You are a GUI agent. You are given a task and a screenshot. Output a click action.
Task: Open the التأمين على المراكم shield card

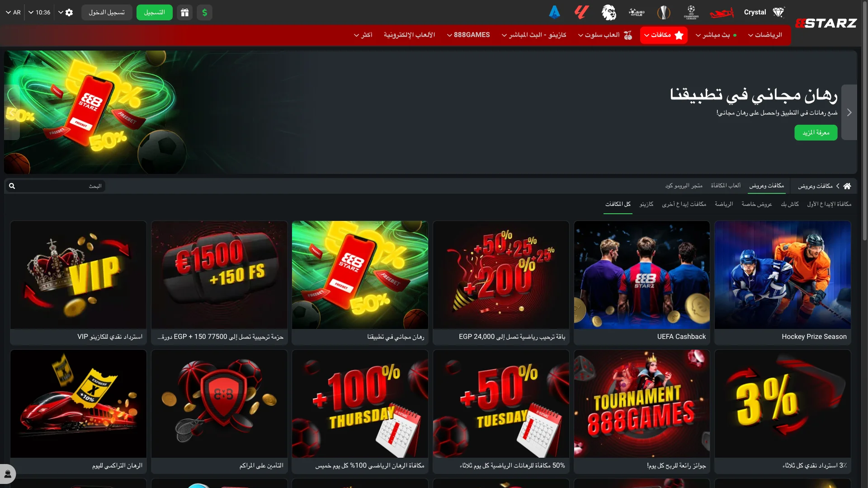point(219,412)
